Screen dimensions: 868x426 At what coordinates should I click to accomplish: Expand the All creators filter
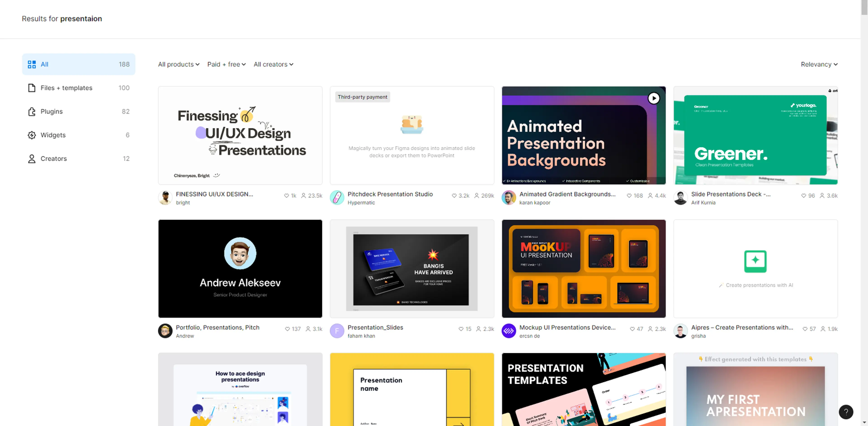tap(273, 64)
